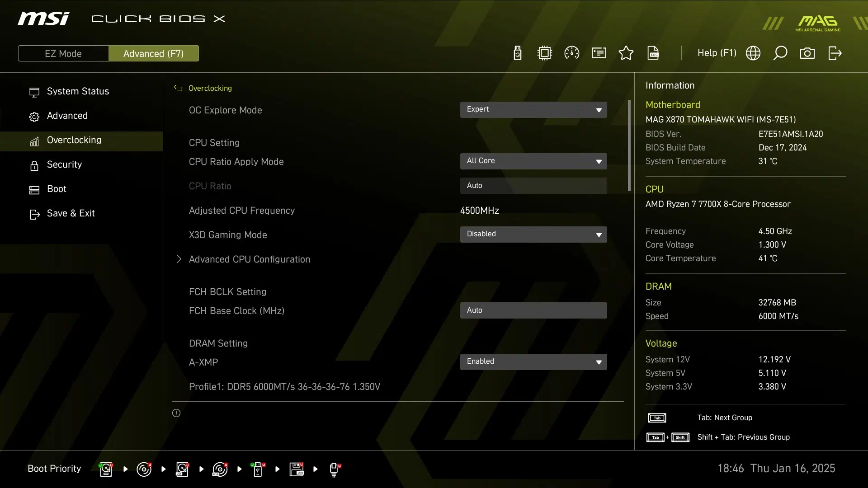Click the FCH Base Clock Auto field

[x=533, y=310]
